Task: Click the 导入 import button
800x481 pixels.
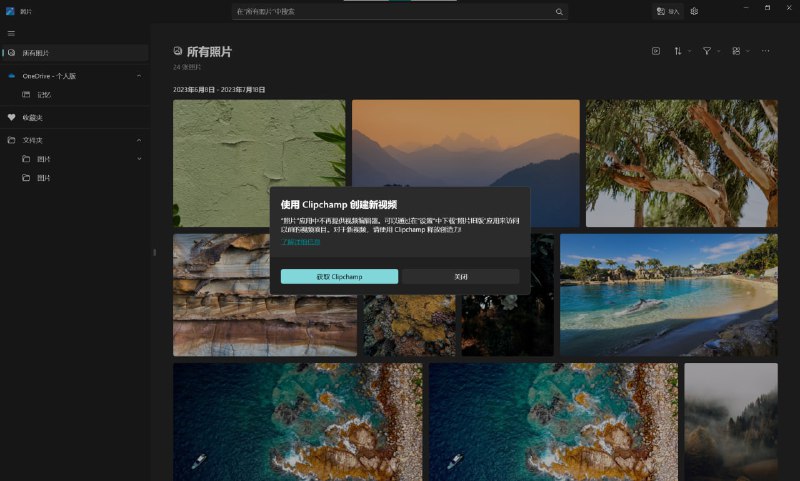Action: tap(668, 11)
